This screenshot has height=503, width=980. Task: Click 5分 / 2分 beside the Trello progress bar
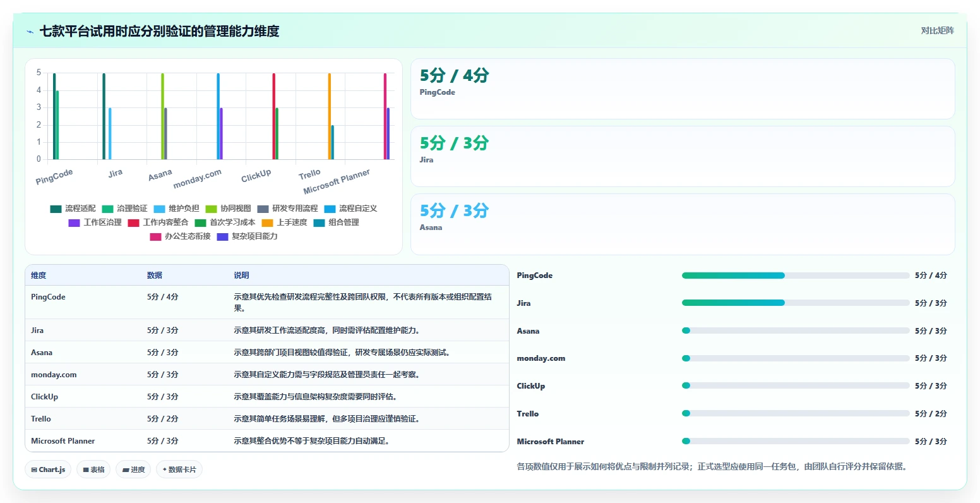[x=931, y=414]
